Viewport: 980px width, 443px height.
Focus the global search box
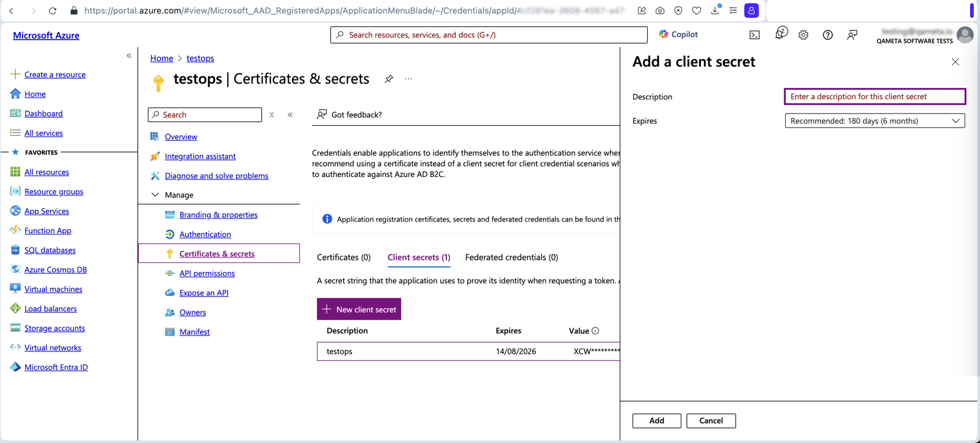click(488, 35)
